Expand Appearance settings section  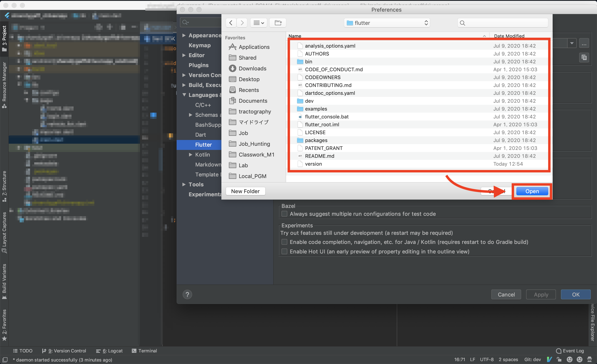tap(184, 35)
